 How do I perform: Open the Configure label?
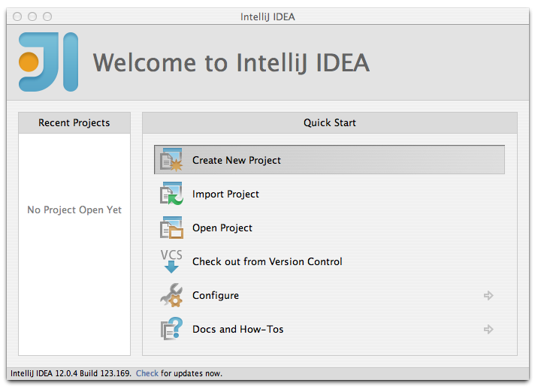[216, 296]
